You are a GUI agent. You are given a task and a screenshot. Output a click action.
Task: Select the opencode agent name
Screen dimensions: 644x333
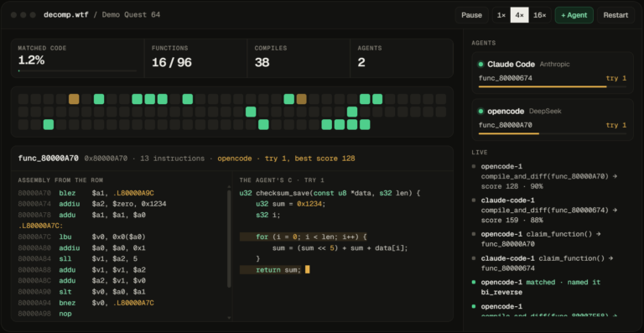pos(506,112)
